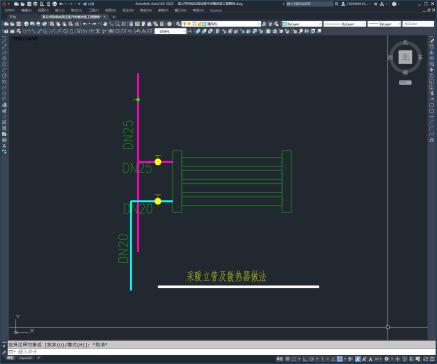This screenshot has height=364, width=437.
Task: Toggle lock icon in layer dropdown
Action: [199, 24]
